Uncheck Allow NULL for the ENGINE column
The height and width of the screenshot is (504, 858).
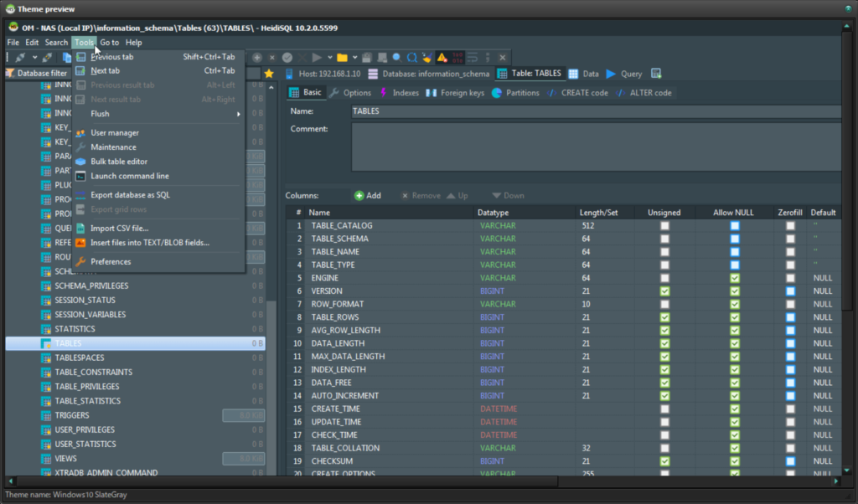click(735, 278)
